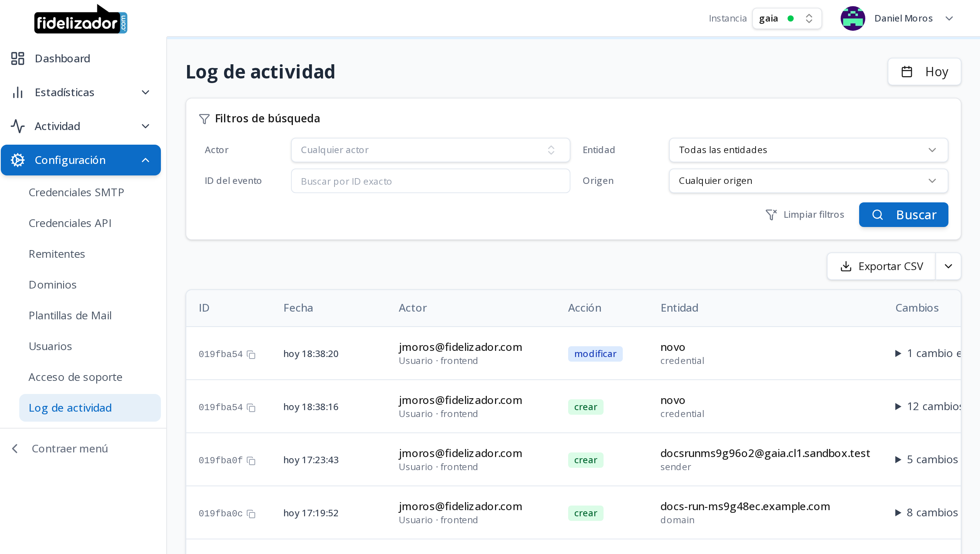Click the funnel icon beside Filtros de búsqueda
Screen dimensions: 980x554
pyautogui.click(x=204, y=118)
